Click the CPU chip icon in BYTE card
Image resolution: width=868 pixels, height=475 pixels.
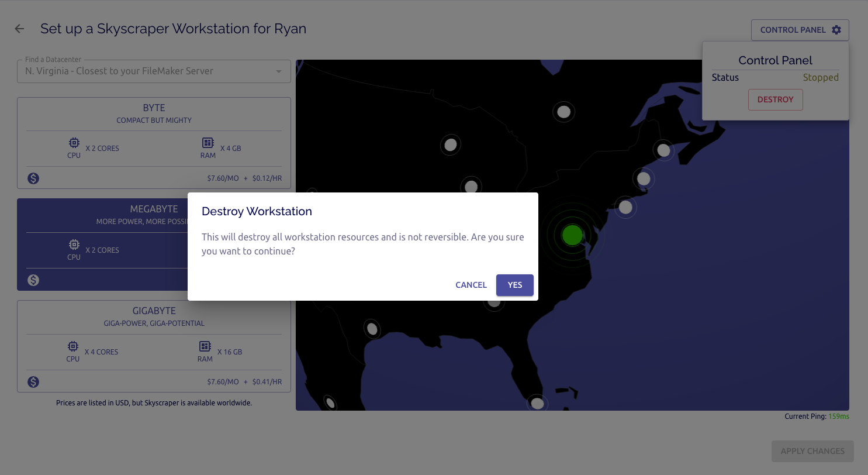coord(74,143)
